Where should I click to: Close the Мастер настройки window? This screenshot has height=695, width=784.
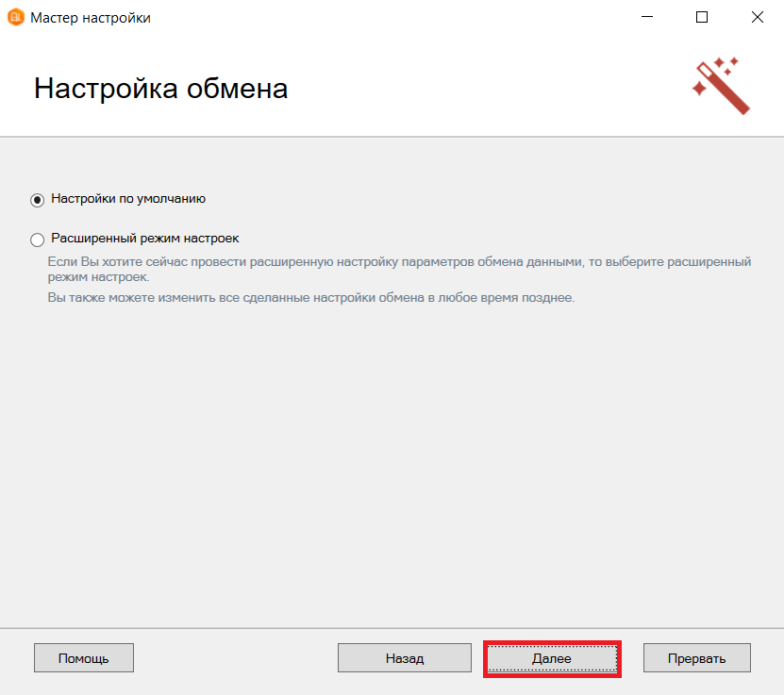click(758, 17)
